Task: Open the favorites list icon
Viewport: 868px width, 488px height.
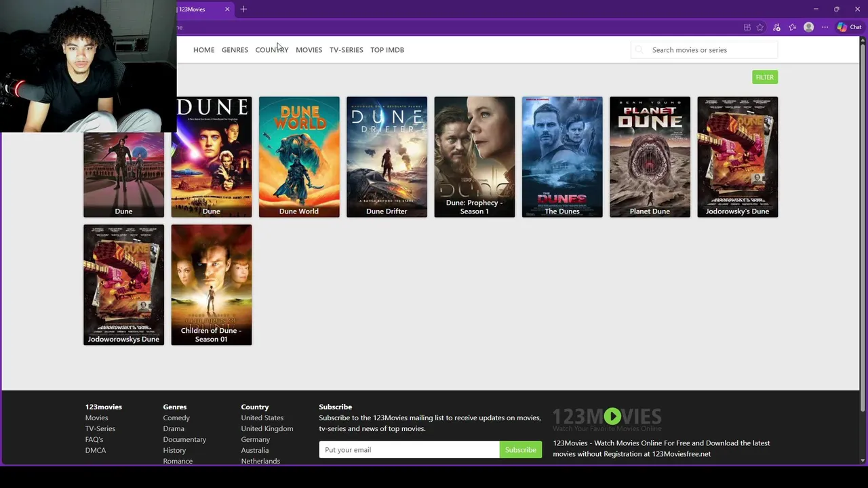Action: (x=792, y=27)
